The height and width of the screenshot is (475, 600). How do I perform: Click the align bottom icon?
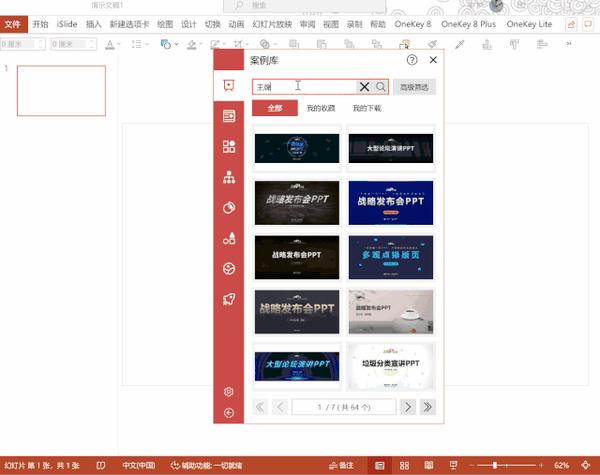coord(487,44)
